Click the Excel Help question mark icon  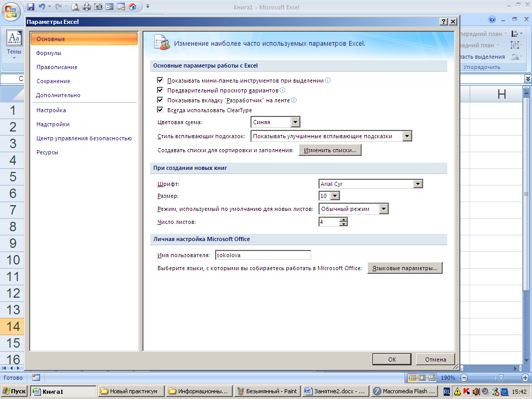click(492, 19)
